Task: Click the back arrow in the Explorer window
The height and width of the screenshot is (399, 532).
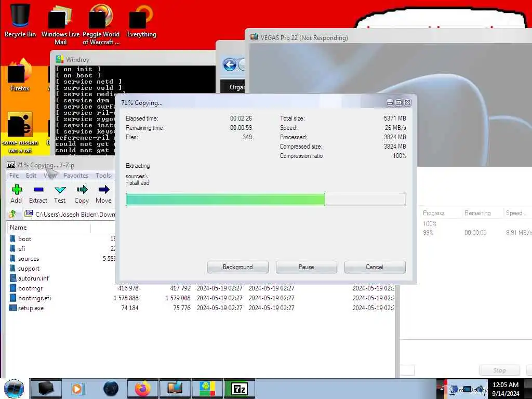Action: [x=230, y=64]
